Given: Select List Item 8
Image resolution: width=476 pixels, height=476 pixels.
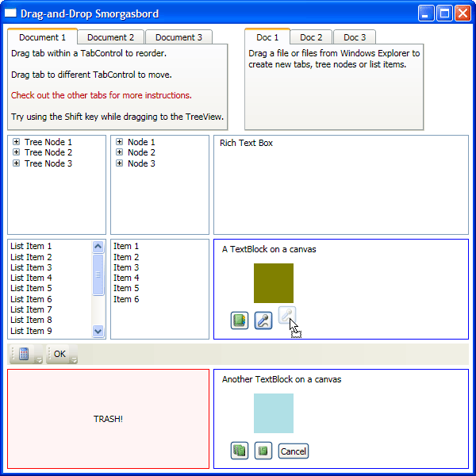Looking at the screenshot, I should (31, 320).
